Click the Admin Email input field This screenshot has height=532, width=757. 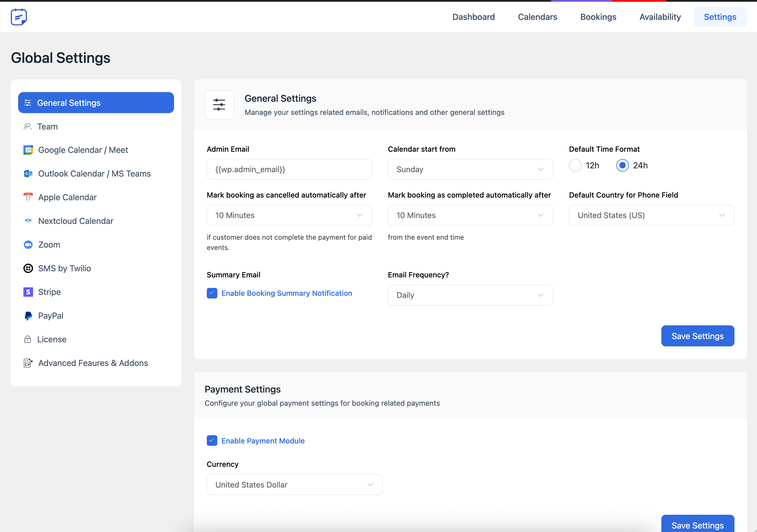pos(289,169)
